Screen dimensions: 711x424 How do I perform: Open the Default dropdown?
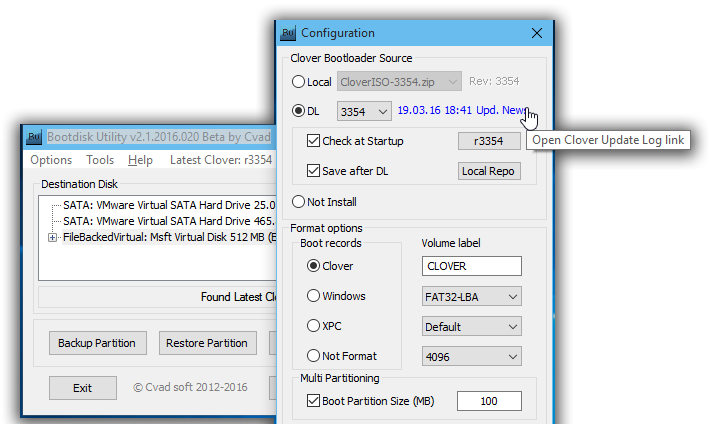pos(472,327)
